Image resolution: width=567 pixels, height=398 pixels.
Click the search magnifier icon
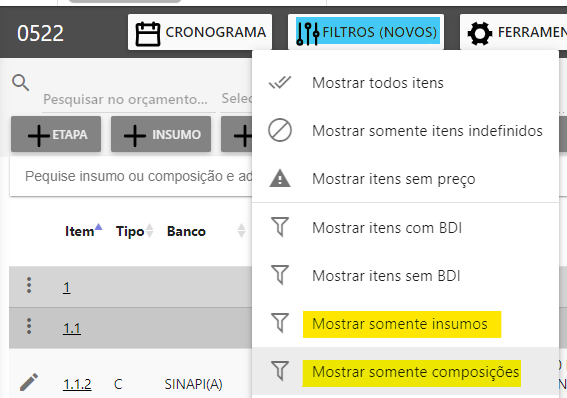pyautogui.click(x=20, y=83)
